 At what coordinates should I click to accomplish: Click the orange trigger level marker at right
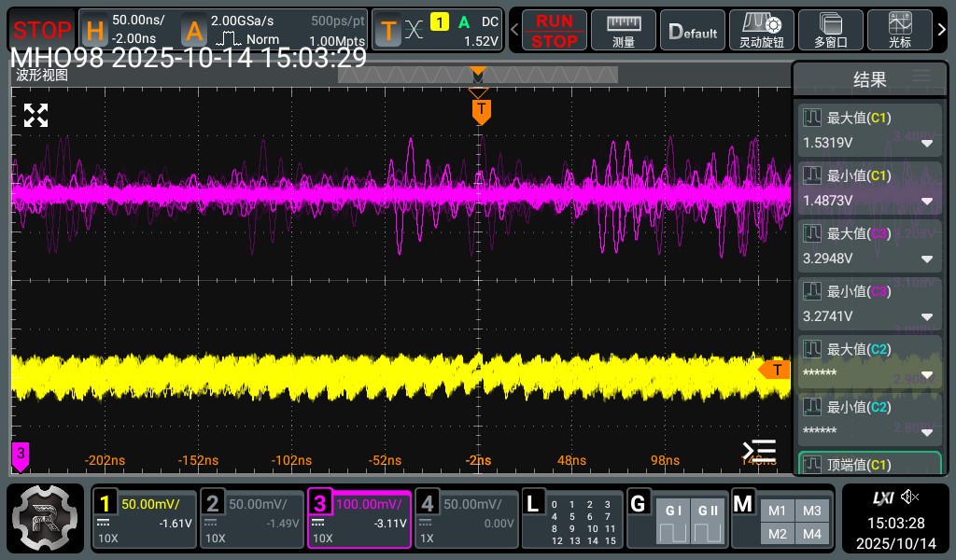coord(775,370)
